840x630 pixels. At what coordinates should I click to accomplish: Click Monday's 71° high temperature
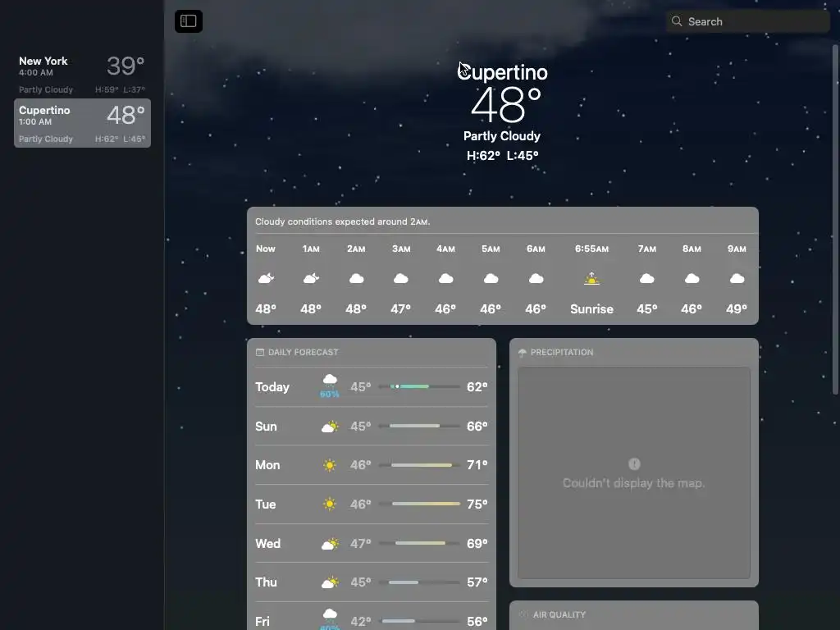click(477, 465)
